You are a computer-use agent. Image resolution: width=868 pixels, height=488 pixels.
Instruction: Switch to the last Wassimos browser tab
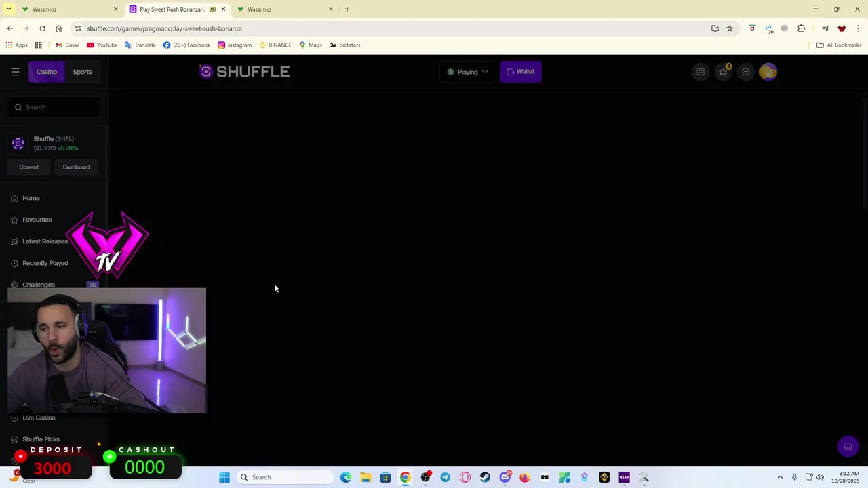click(283, 9)
